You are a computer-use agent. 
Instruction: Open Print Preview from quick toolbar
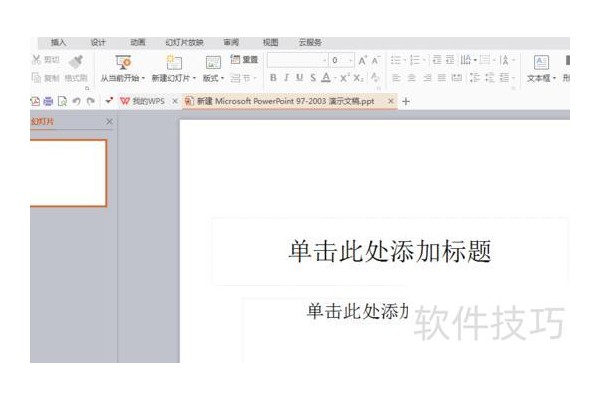point(62,101)
